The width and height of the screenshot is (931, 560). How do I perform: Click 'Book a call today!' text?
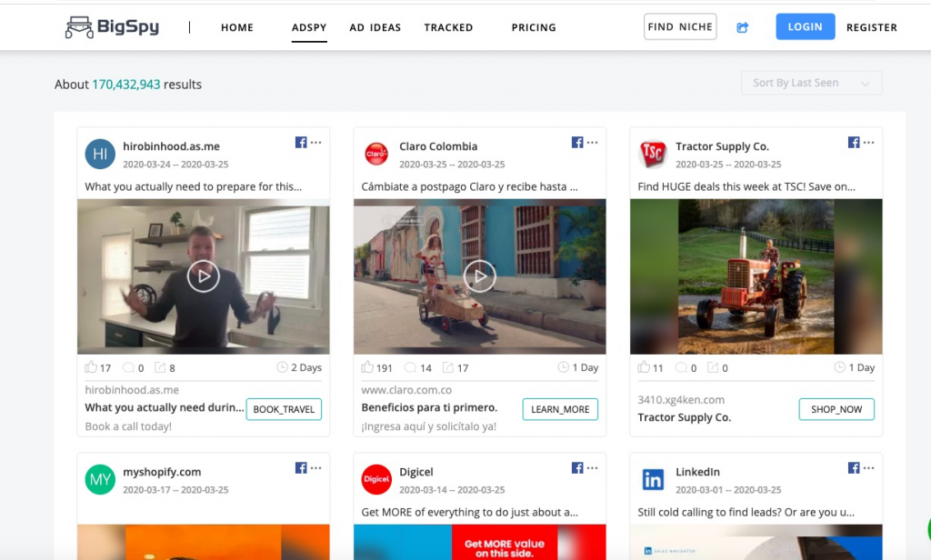[x=128, y=426]
